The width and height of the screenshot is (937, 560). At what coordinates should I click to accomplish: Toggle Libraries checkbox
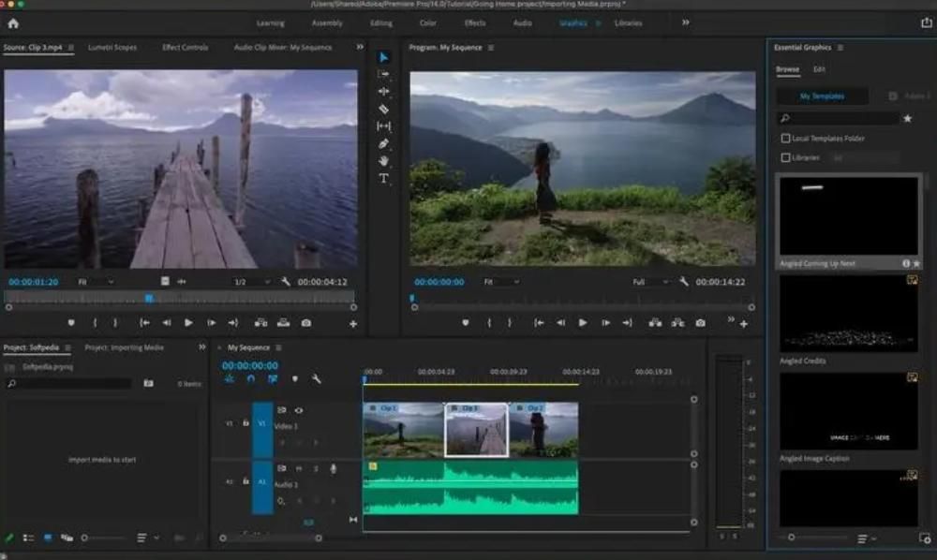click(x=785, y=157)
